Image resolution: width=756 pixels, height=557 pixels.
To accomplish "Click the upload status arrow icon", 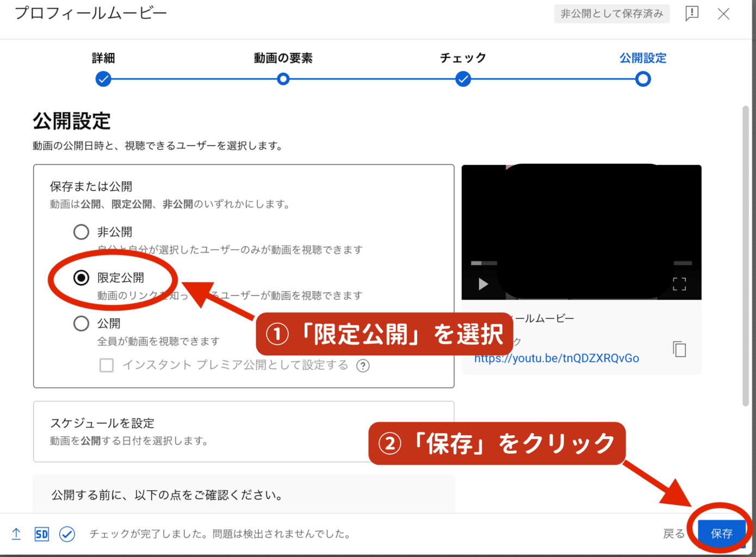I will [x=16, y=534].
